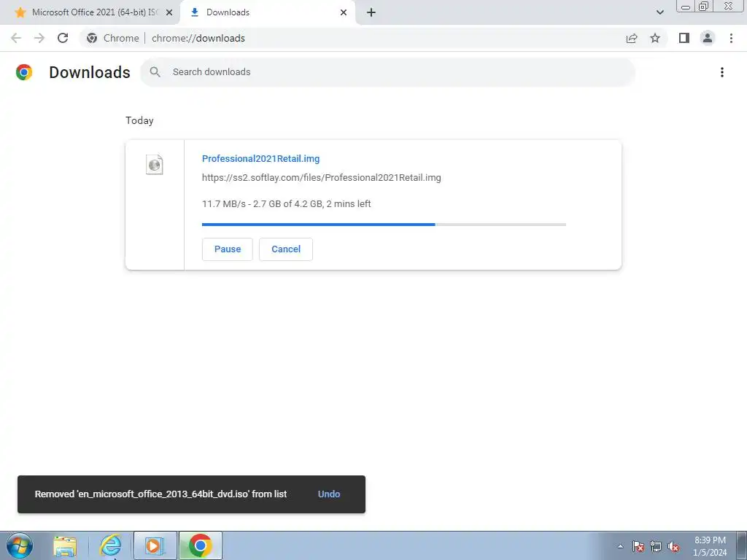Screen dimensions: 747x560
Task: Open the Downloads page more actions menu
Action: 721,72
